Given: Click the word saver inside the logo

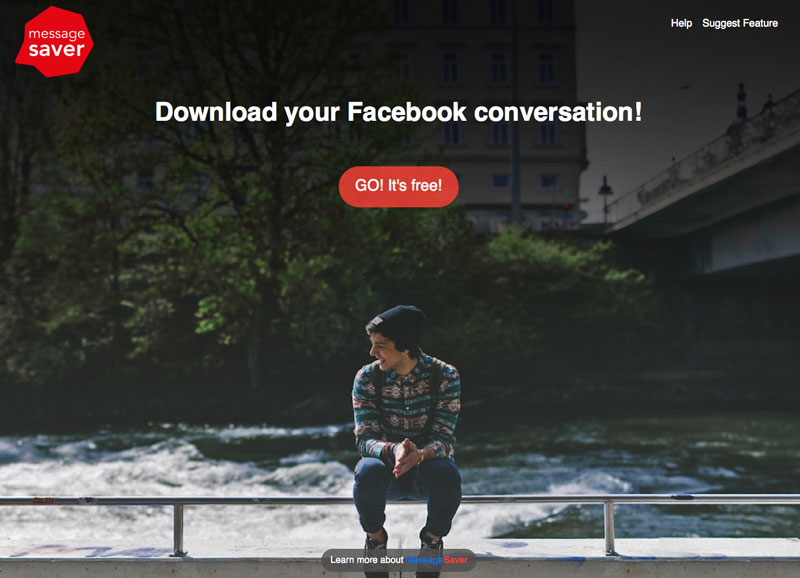Looking at the screenshot, I should coord(56,50).
